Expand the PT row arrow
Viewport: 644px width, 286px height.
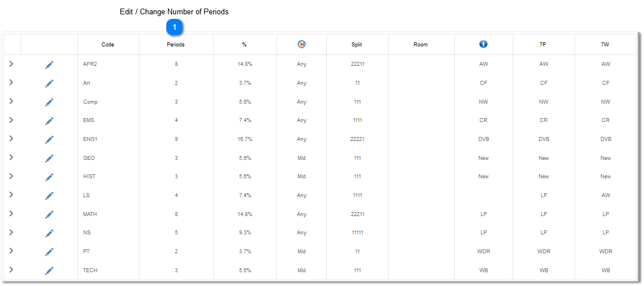pos(11,250)
